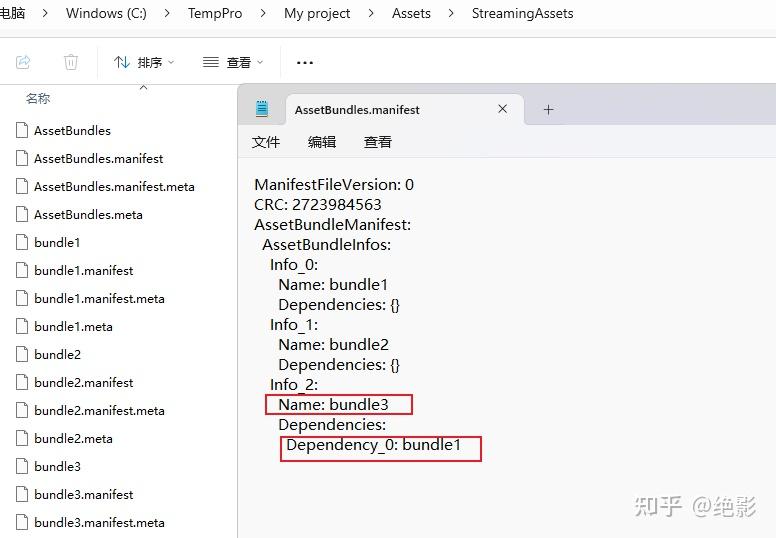Click the AssetBundles file icon
The image size is (776, 538).
(22, 130)
